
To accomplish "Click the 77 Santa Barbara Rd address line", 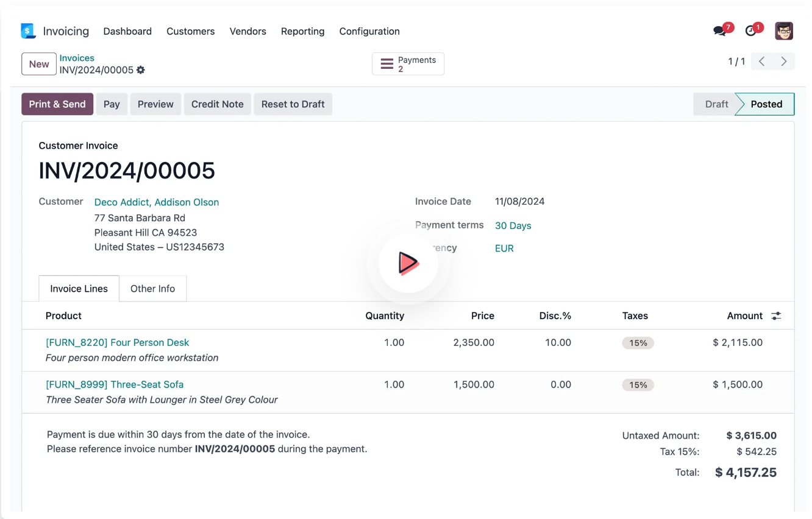I will (x=140, y=218).
